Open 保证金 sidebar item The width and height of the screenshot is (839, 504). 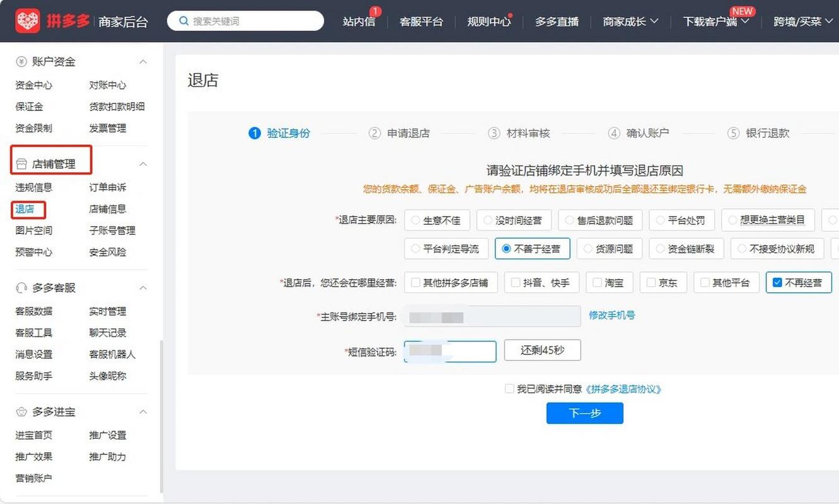click(x=29, y=106)
